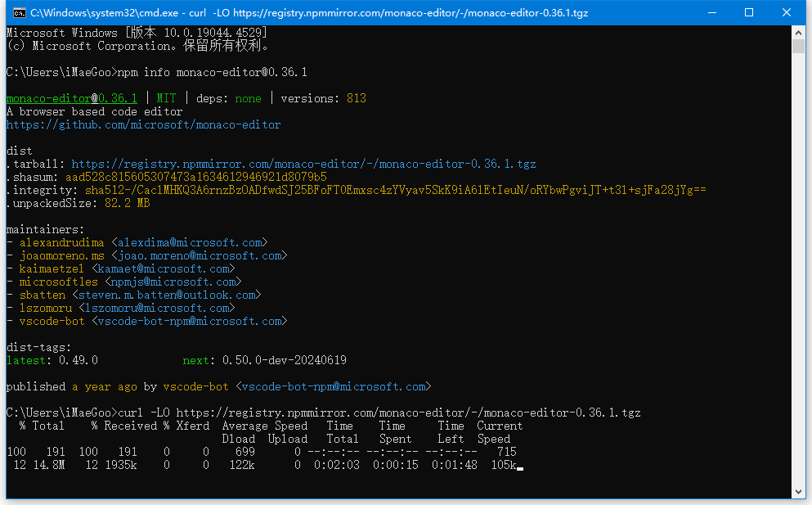Click the scrollbar down arrow
Screen dimensions: 812x505
point(798,492)
